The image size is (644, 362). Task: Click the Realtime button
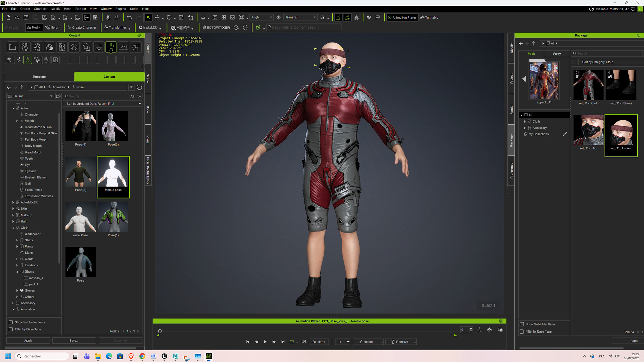[319, 342]
